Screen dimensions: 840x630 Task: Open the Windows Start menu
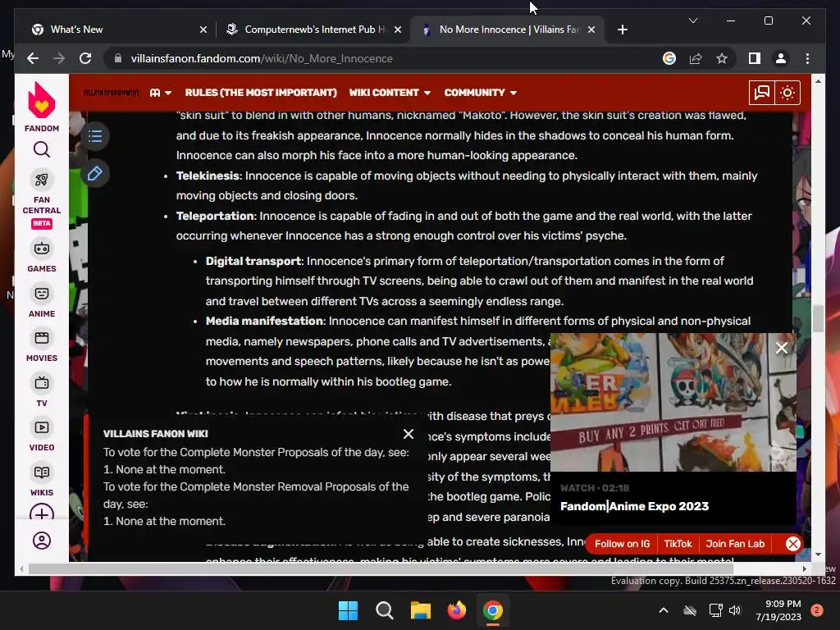click(x=348, y=610)
